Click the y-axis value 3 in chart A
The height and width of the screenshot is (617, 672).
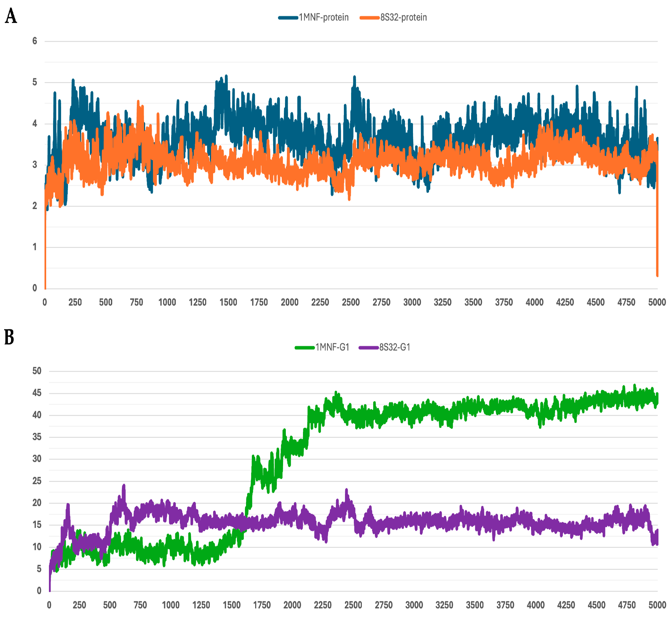[x=35, y=165]
